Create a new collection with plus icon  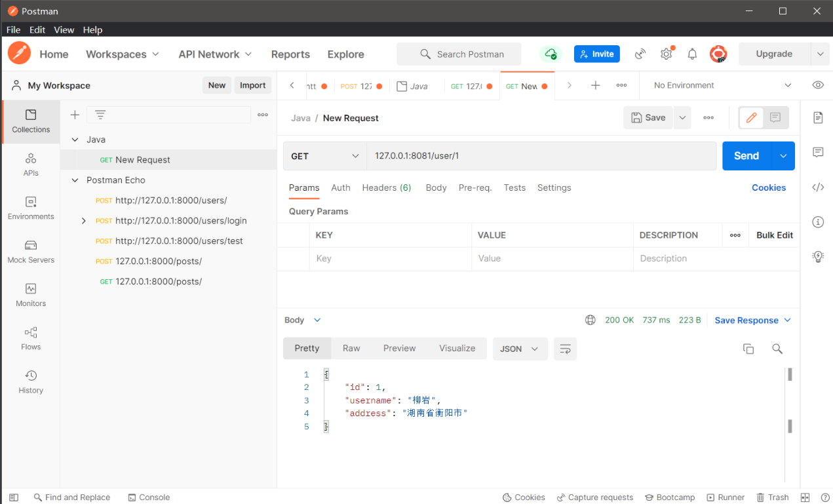(x=75, y=115)
